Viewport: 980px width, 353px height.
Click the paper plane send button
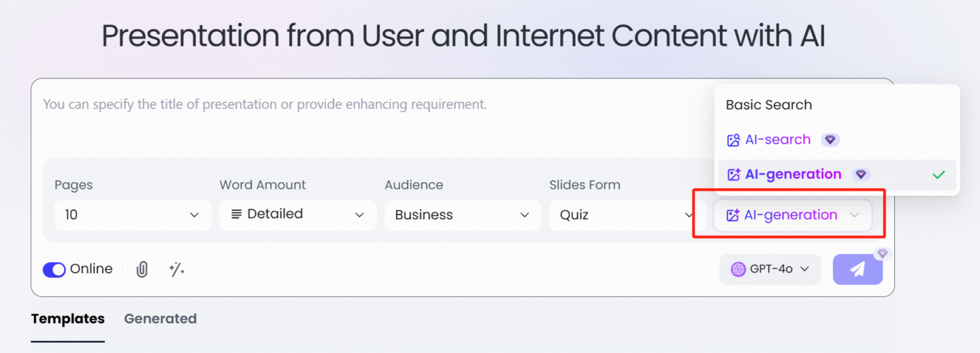pos(857,269)
